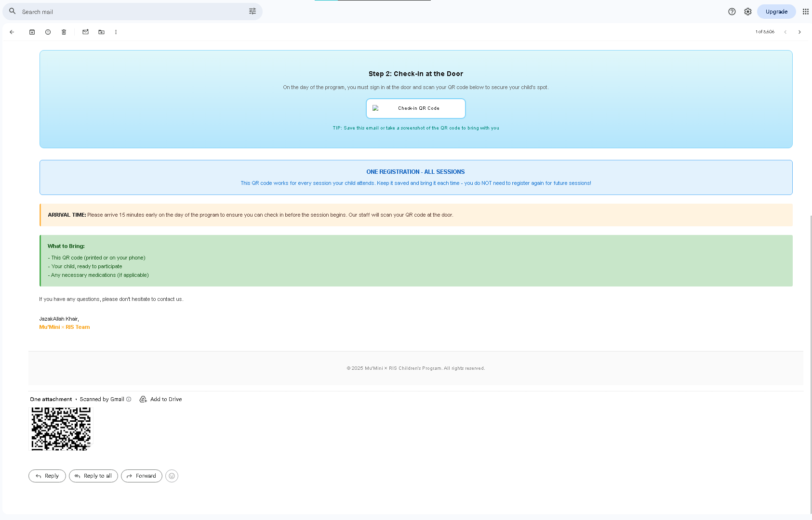Click the Upgrade button

pyautogui.click(x=776, y=11)
